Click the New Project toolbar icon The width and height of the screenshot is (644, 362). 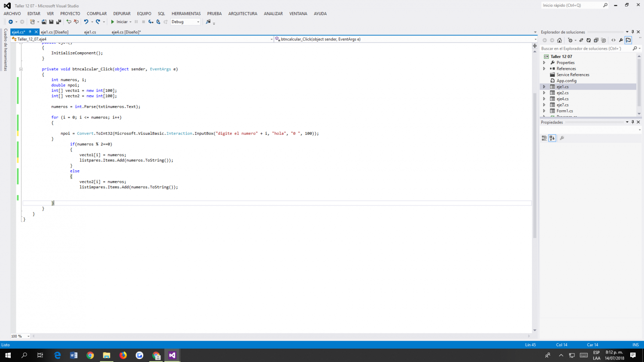pyautogui.click(x=32, y=22)
